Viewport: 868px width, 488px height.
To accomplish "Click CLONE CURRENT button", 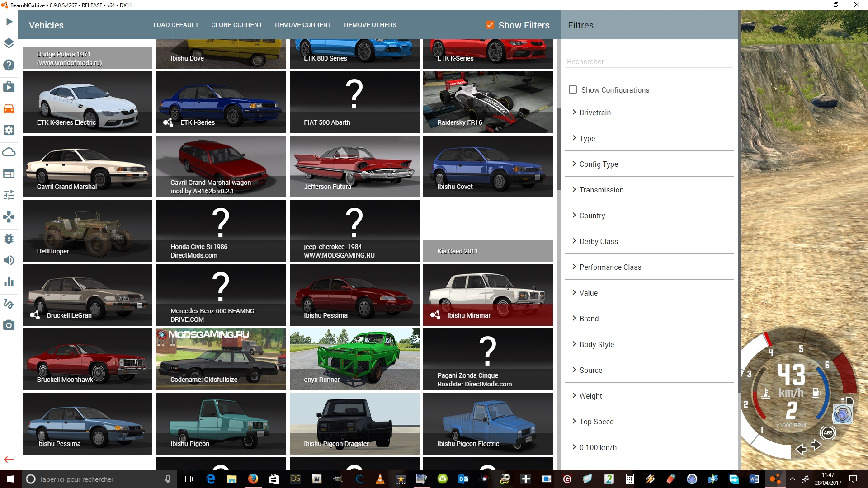I will [x=236, y=25].
